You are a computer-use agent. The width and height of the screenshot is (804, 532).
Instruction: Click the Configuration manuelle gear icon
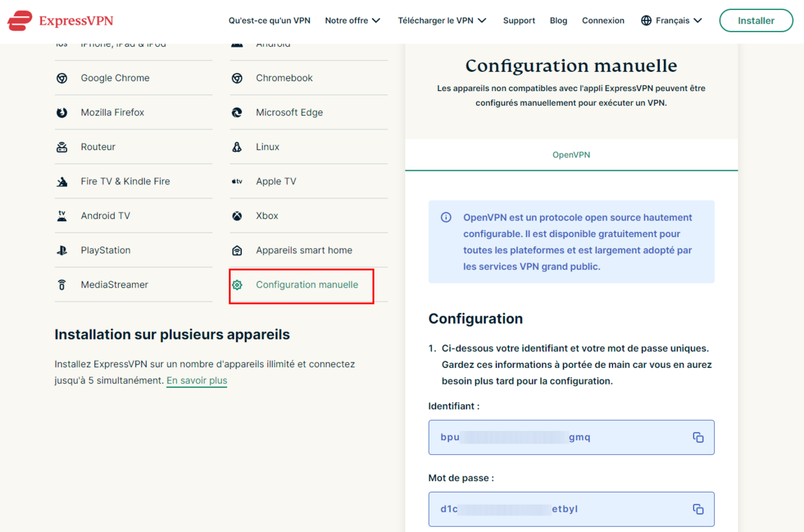(x=237, y=285)
